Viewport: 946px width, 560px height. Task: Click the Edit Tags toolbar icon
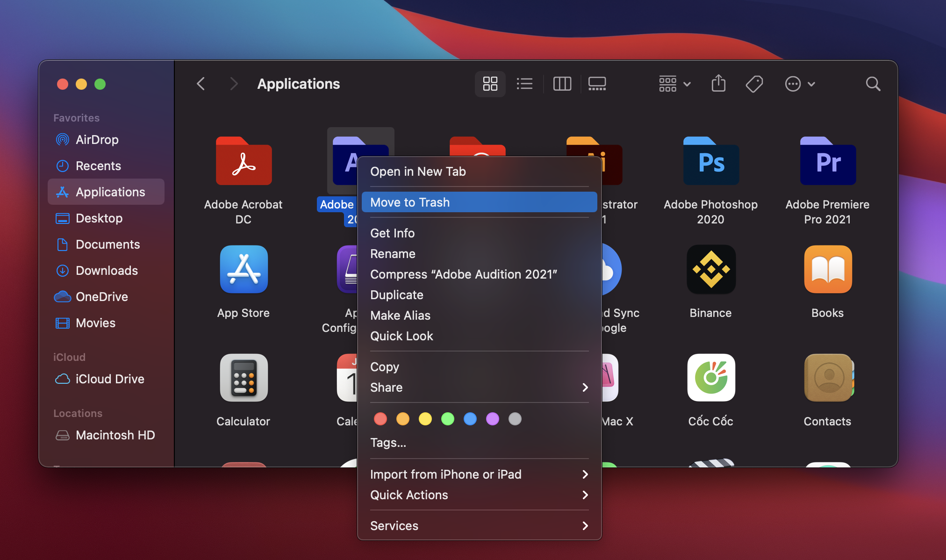click(x=754, y=84)
